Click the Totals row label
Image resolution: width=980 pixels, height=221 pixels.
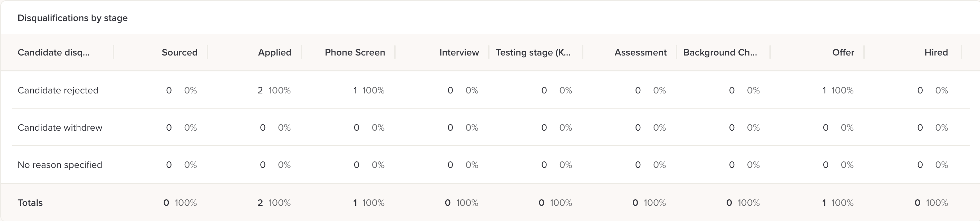[30, 203]
